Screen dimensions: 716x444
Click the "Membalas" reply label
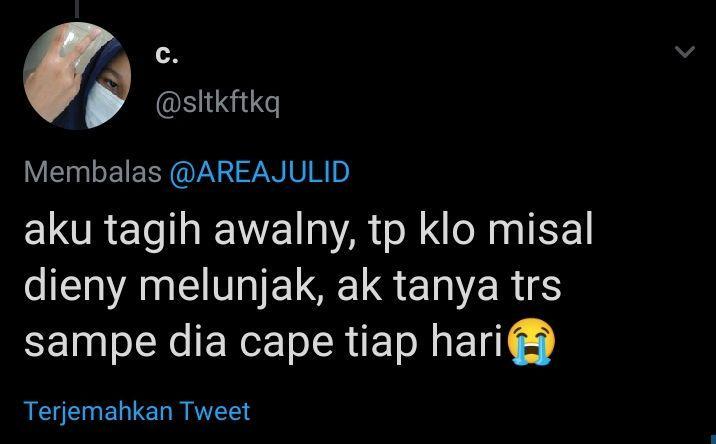93,172
